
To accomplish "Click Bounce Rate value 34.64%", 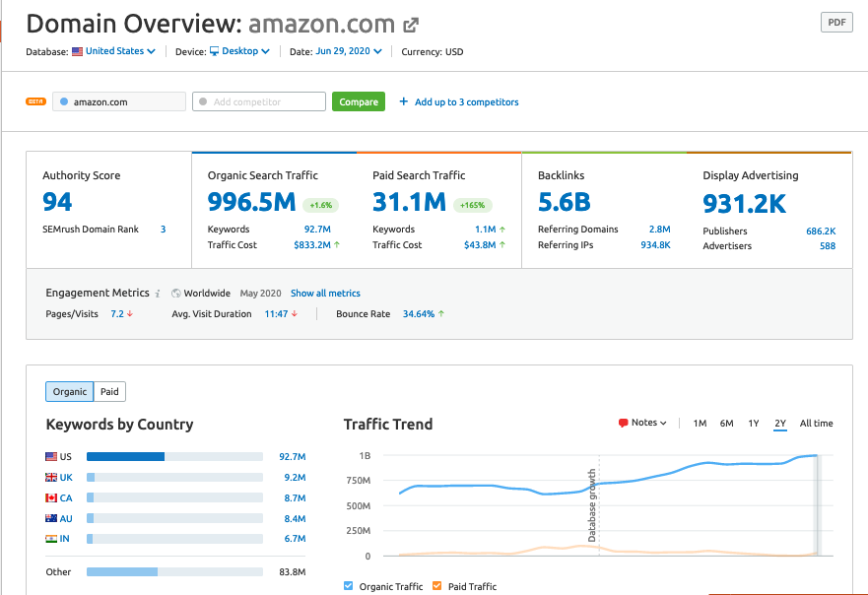I will 419,314.
